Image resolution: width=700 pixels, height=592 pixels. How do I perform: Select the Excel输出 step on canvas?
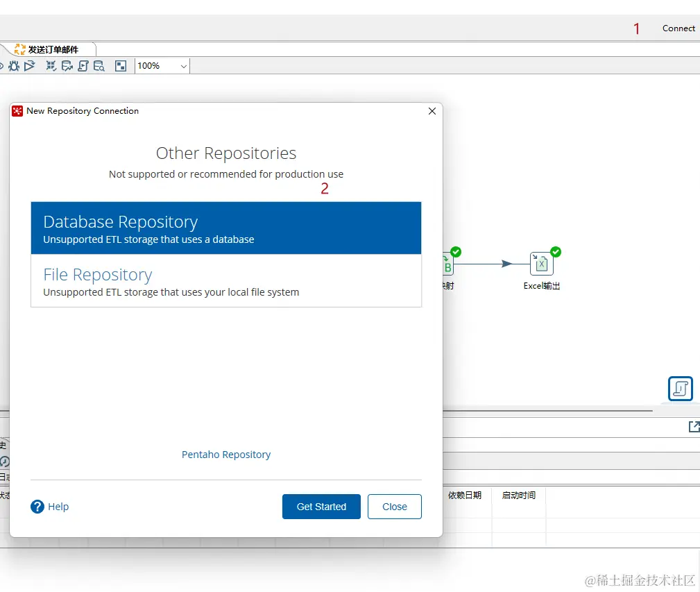pyautogui.click(x=542, y=264)
